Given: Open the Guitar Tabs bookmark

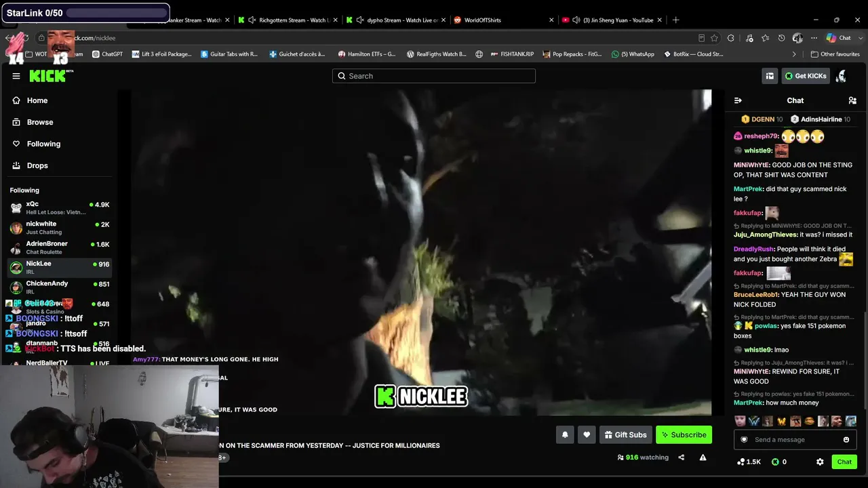Looking at the screenshot, I should pos(230,54).
